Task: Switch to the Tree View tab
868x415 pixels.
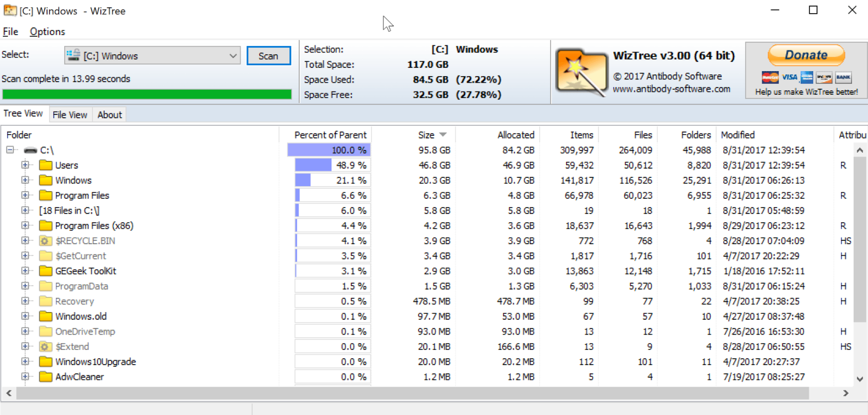Action: tap(24, 113)
